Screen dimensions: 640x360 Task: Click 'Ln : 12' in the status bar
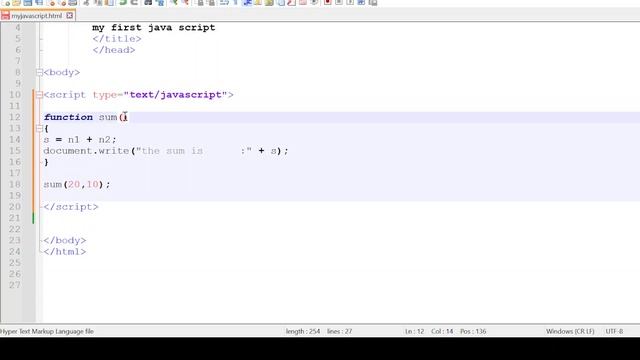[x=415, y=331]
